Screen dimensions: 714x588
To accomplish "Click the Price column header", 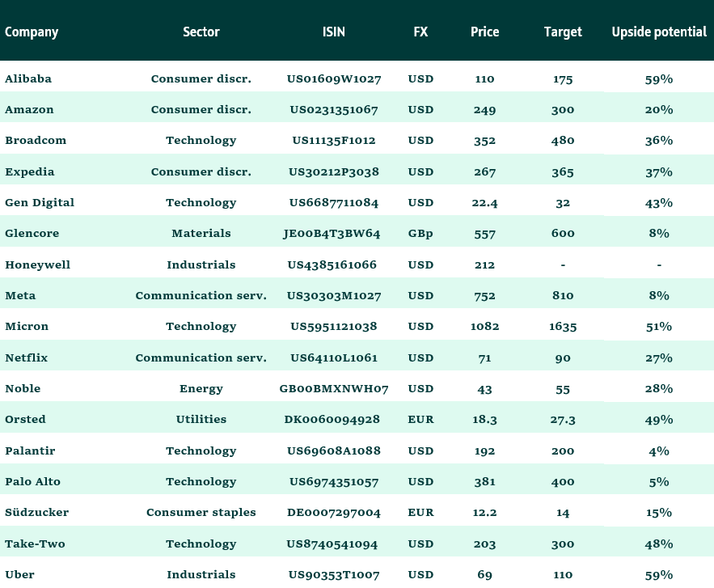I will point(485,32).
